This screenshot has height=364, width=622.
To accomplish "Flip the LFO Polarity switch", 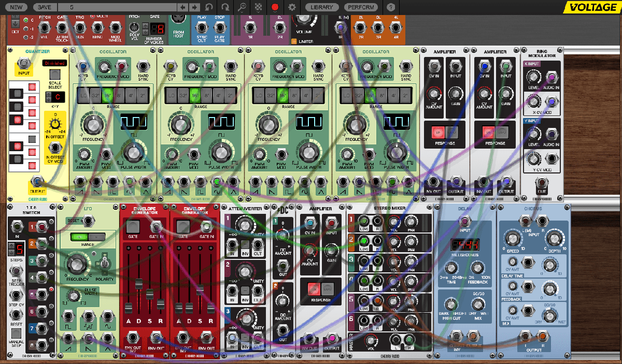I will click(105, 263).
